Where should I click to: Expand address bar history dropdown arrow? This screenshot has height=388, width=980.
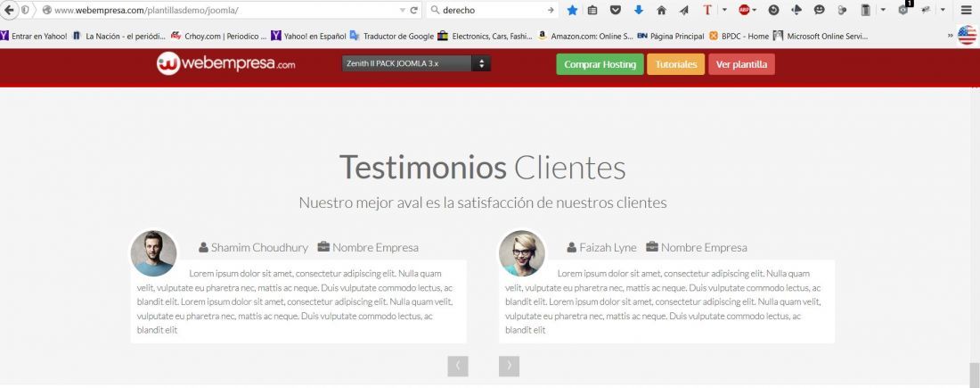tap(403, 10)
